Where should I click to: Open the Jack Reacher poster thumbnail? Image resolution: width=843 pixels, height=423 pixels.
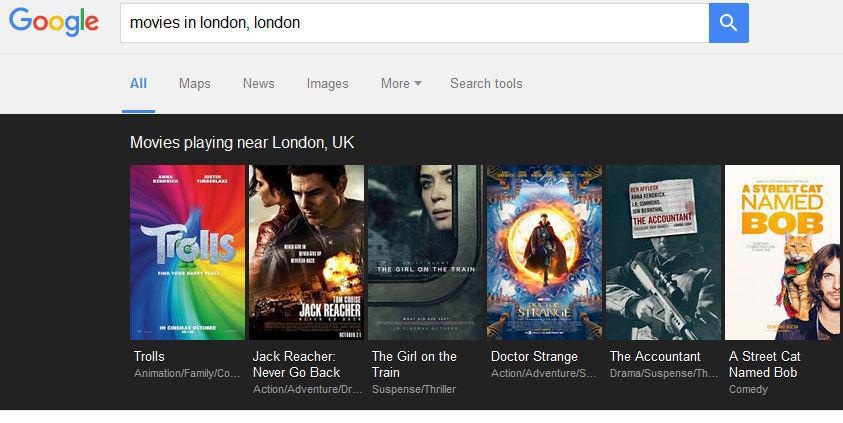click(x=306, y=252)
